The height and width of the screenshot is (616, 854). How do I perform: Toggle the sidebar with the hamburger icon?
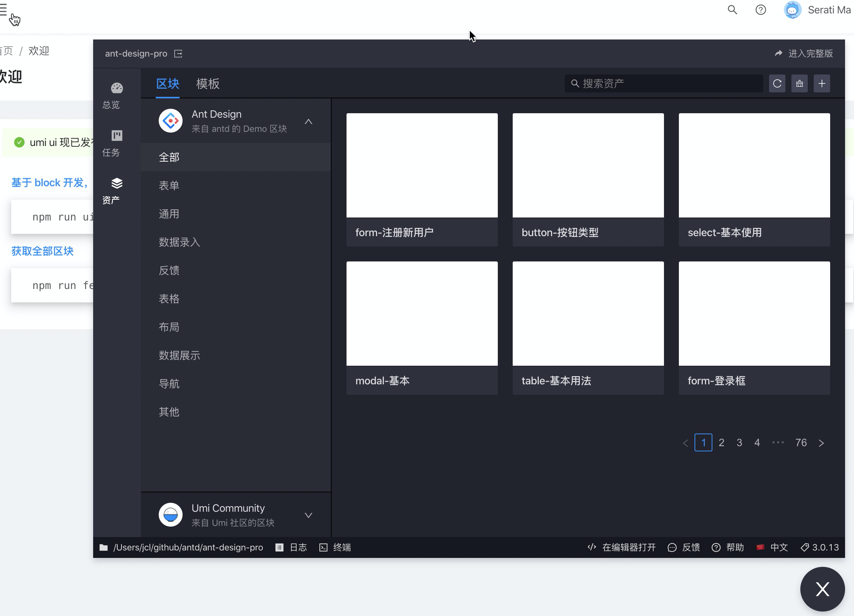4,10
